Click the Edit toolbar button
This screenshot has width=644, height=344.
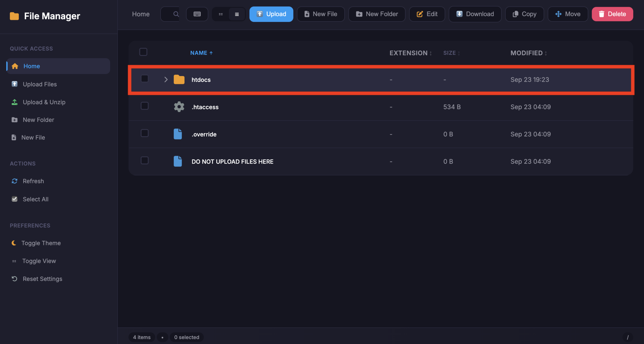427,14
